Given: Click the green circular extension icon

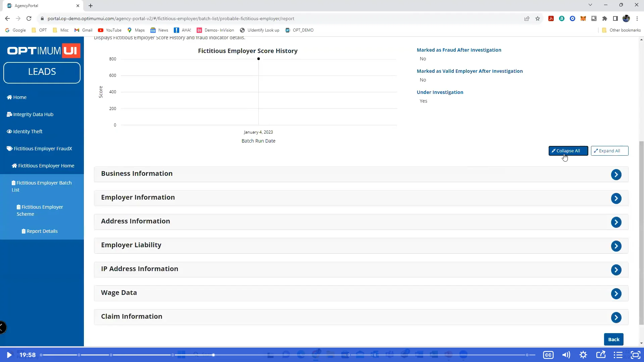Looking at the screenshot, I should click(561, 18).
